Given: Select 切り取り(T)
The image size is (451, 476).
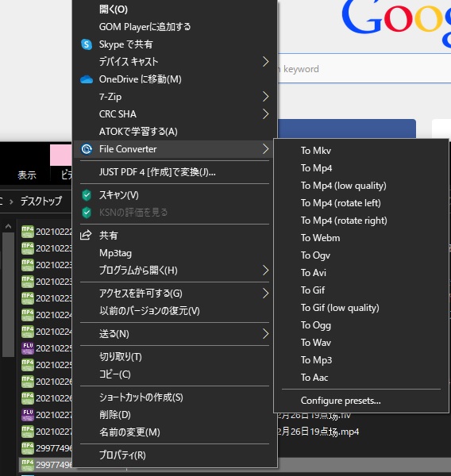Looking at the screenshot, I should coord(175,357).
